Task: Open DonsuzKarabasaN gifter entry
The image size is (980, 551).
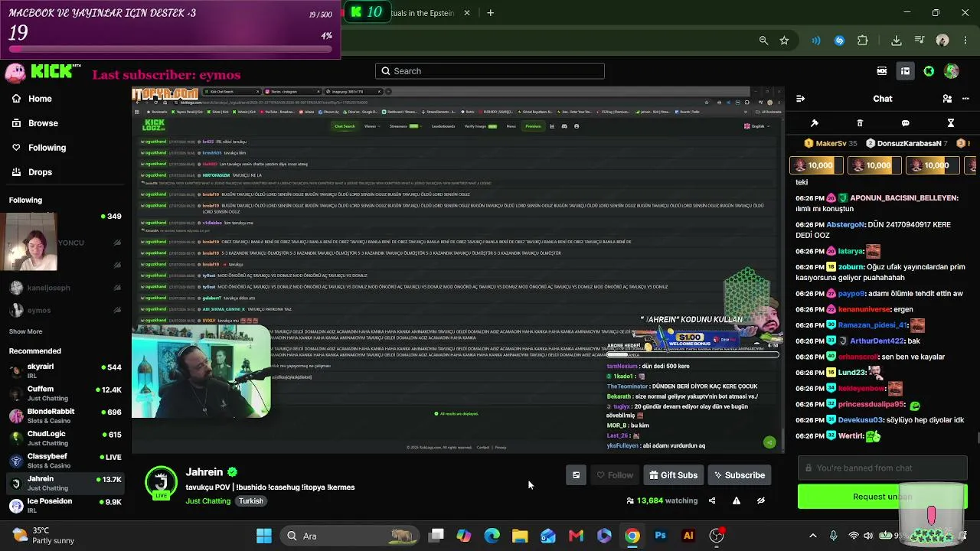Action: (906, 143)
